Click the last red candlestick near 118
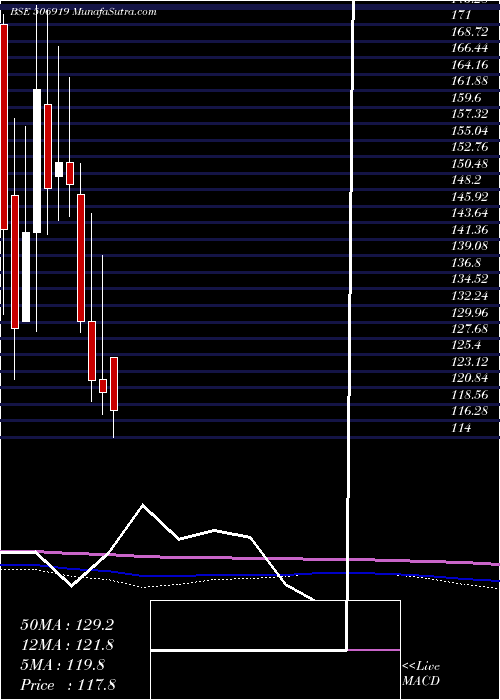This screenshot has width=500, height=700. [x=114, y=384]
